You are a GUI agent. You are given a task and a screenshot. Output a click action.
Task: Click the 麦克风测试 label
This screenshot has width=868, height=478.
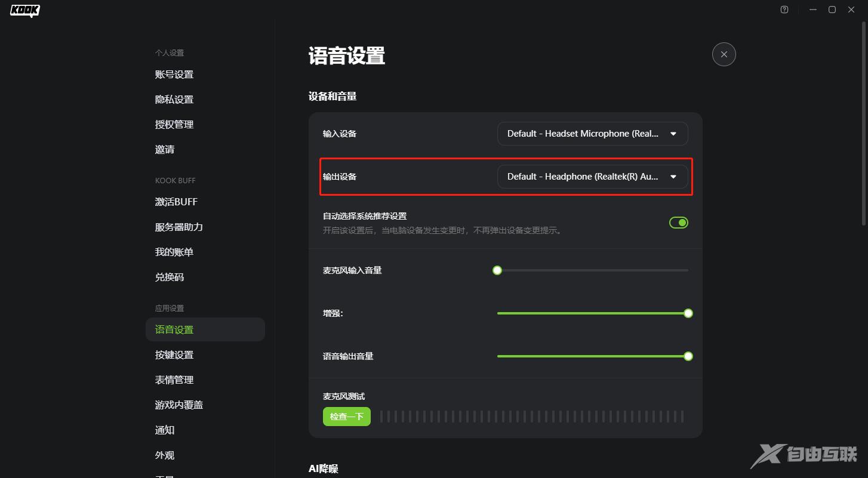pos(344,396)
